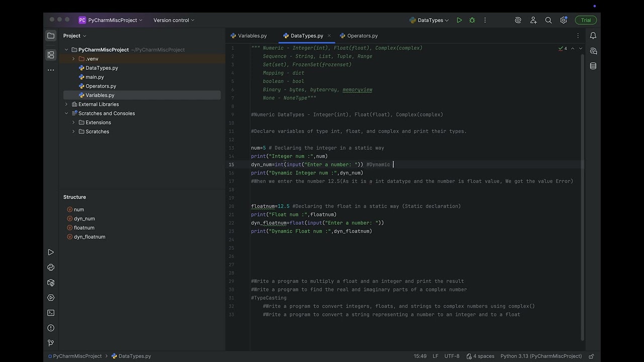Open the Project tool window folder icon

[x=51, y=36]
